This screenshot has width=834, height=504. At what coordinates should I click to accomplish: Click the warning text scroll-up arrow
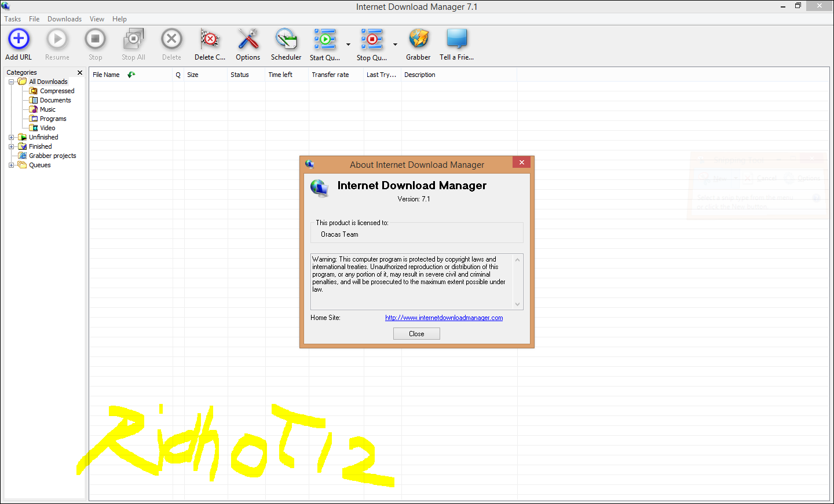518,260
